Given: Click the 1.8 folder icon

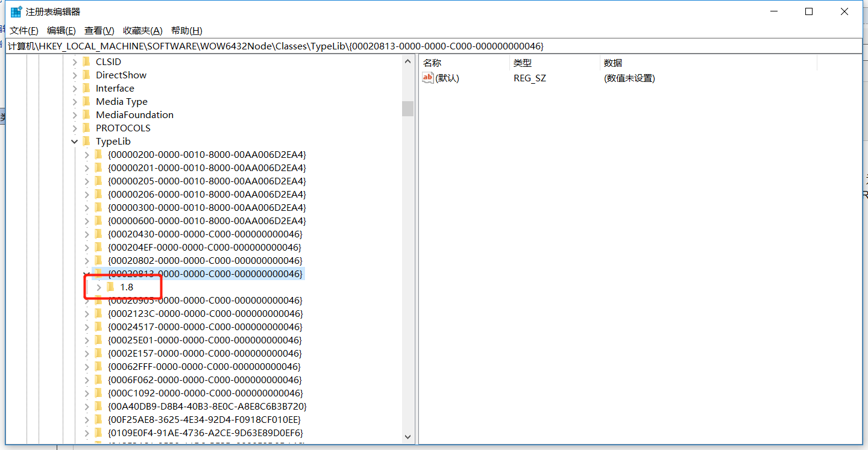Looking at the screenshot, I should pos(110,287).
